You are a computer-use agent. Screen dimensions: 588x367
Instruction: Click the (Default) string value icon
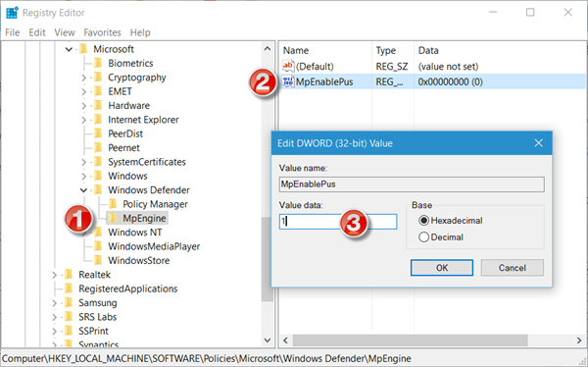point(288,66)
